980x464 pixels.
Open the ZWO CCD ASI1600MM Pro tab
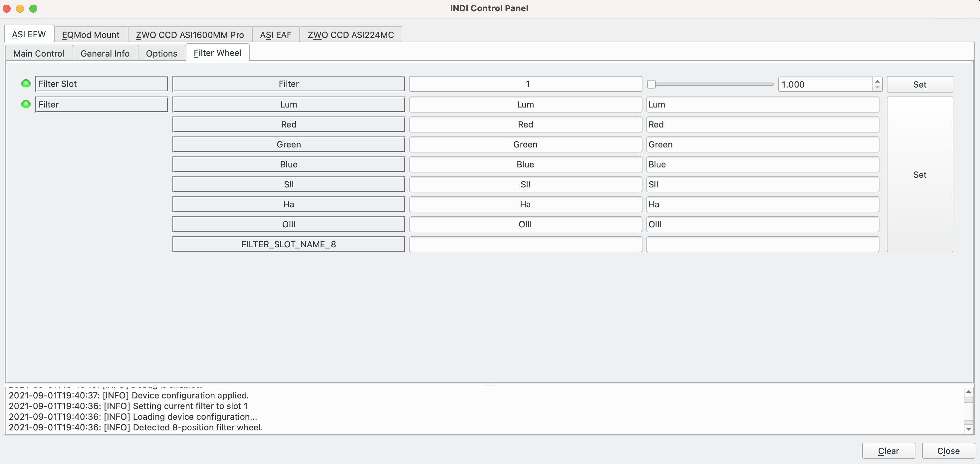[190, 35]
